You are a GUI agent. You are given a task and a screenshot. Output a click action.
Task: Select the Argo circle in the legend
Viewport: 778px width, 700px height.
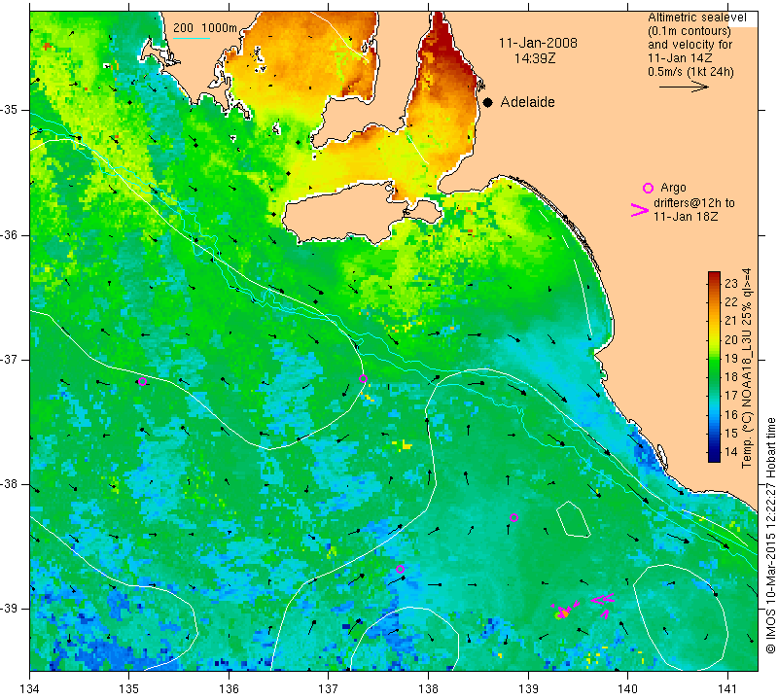[x=648, y=188]
